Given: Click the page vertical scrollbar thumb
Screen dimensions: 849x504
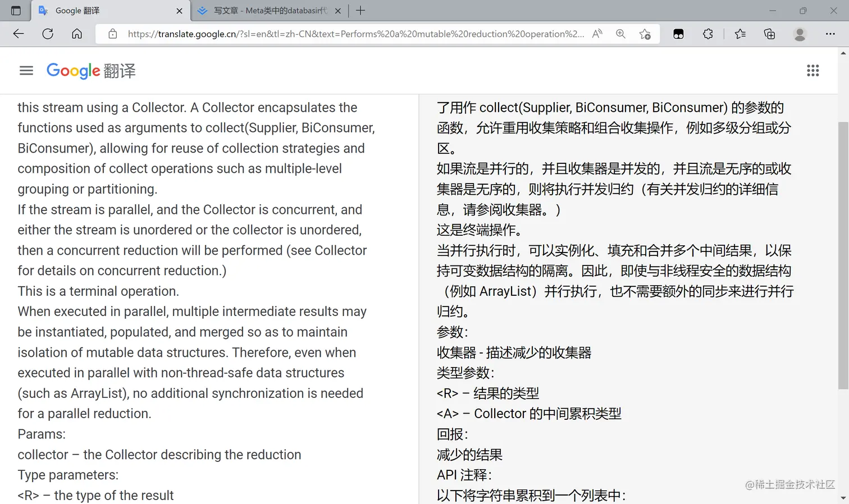Looking at the screenshot, I should click(x=843, y=255).
